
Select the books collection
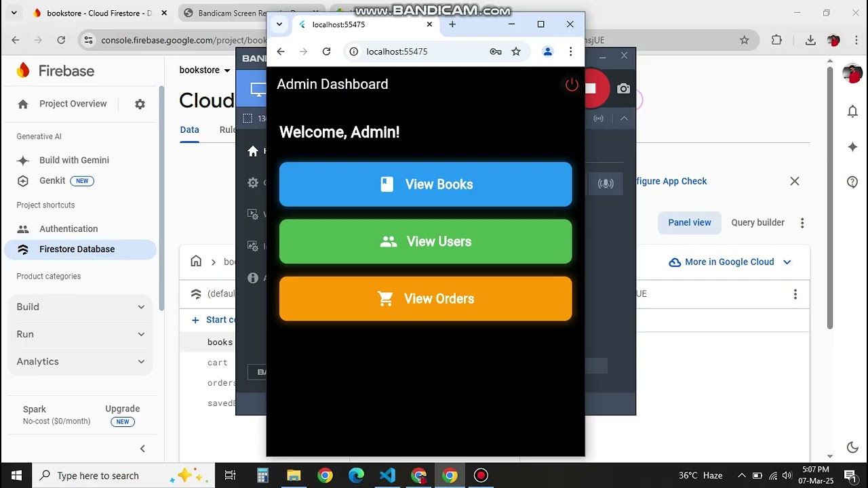220,342
